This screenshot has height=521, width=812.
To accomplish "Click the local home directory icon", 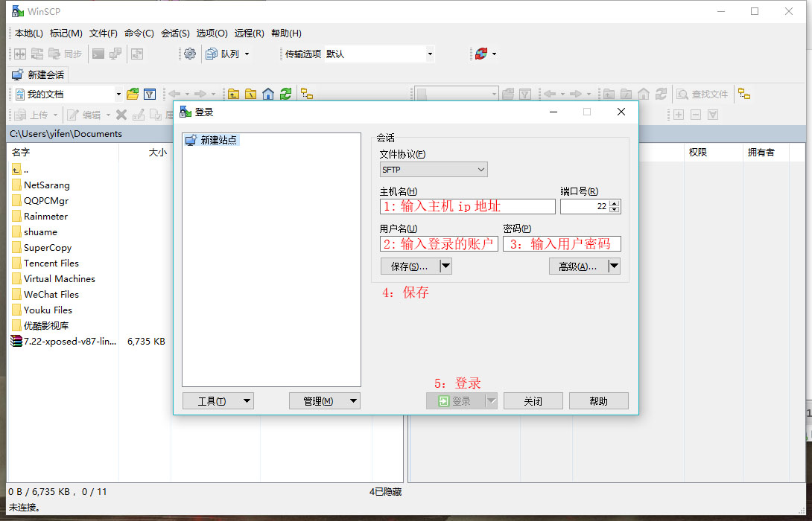I will click(x=268, y=94).
